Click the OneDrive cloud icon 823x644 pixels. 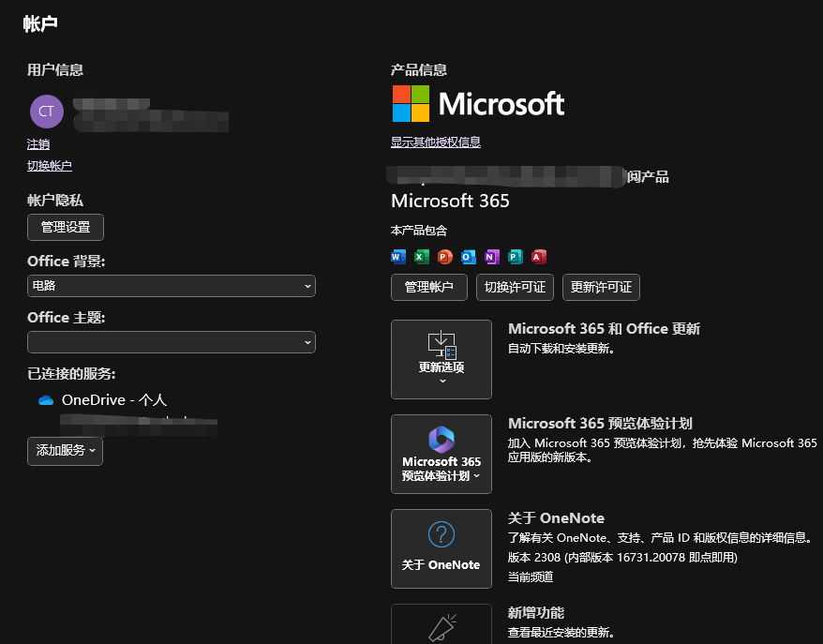coord(46,400)
